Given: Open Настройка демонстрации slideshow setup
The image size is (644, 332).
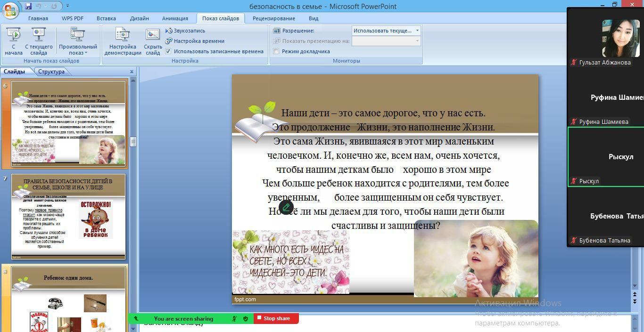Looking at the screenshot, I should pos(123,41).
